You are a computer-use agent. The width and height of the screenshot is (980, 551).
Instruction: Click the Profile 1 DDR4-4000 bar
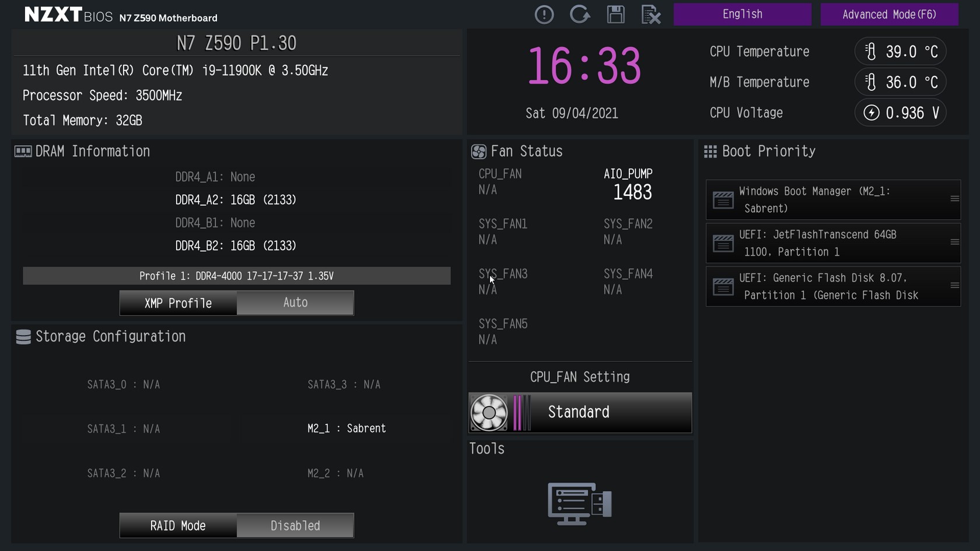[x=236, y=276]
